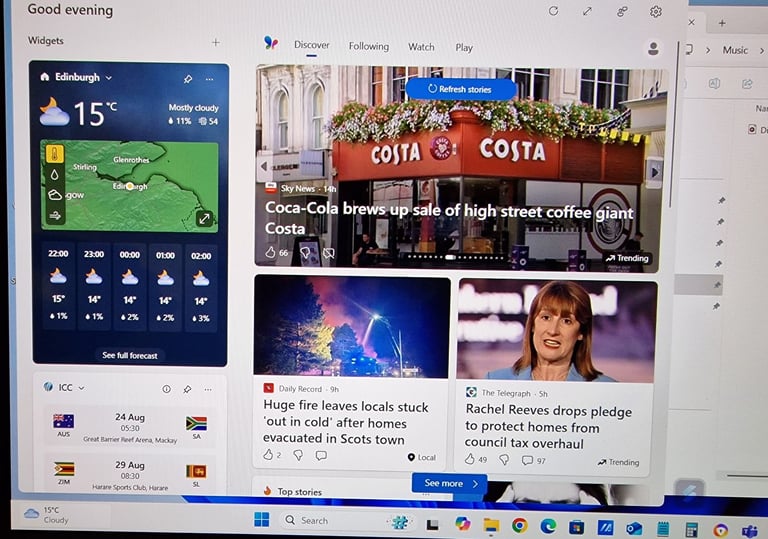
Task: Select the precipitation layer on weather map
Action: [x=55, y=174]
